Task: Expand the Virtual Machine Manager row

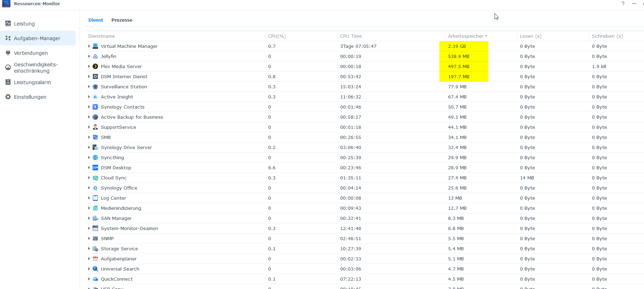Action: pos(89,46)
